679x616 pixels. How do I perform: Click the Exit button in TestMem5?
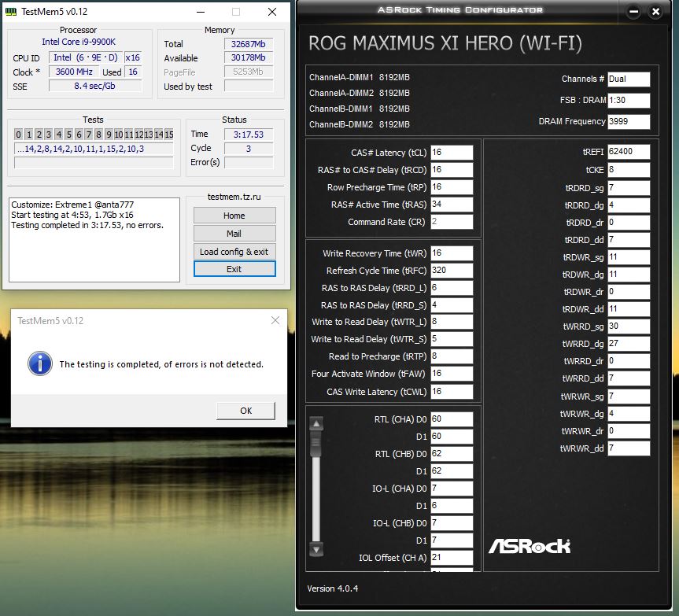click(234, 269)
